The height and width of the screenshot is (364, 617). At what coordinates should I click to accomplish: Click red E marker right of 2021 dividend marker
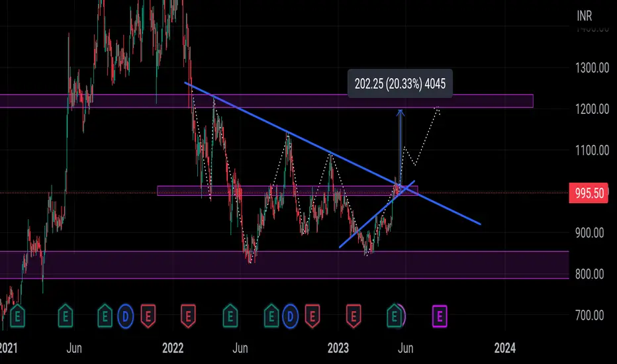click(x=148, y=316)
